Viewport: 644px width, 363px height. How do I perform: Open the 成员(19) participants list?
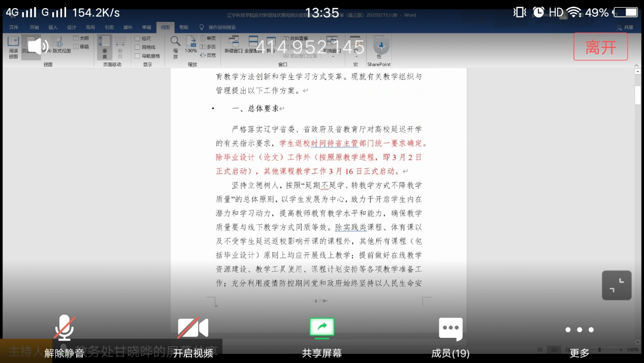tap(450, 338)
